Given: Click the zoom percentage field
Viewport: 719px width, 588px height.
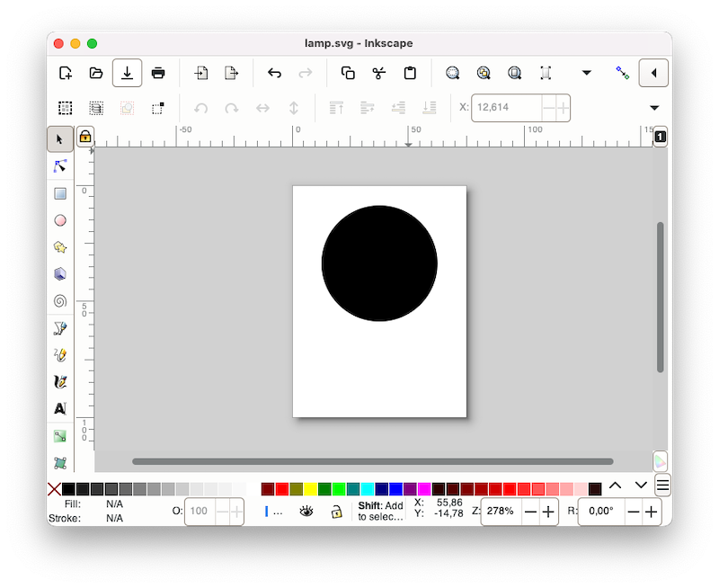Looking at the screenshot, I should tap(502, 512).
